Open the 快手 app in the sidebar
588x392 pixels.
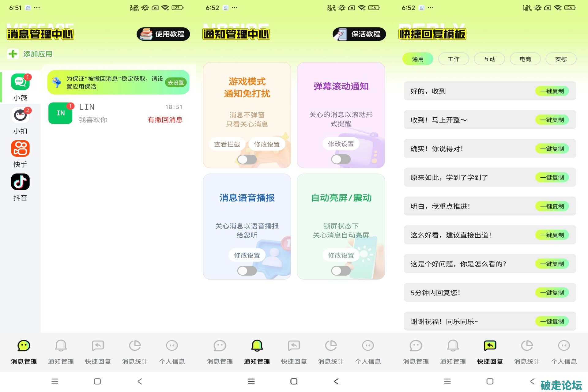point(20,149)
